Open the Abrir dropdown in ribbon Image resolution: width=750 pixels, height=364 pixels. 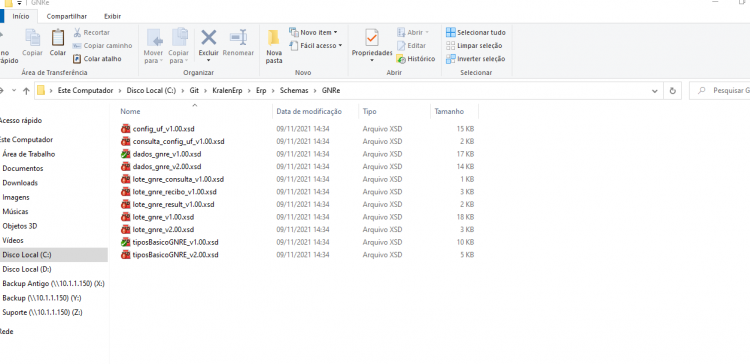click(413, 33)
